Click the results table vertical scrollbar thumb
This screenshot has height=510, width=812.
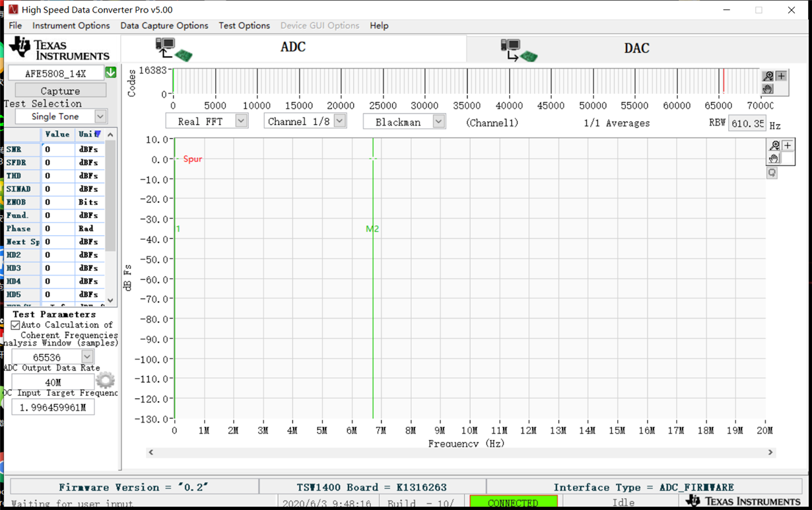[x=110, y=196]
